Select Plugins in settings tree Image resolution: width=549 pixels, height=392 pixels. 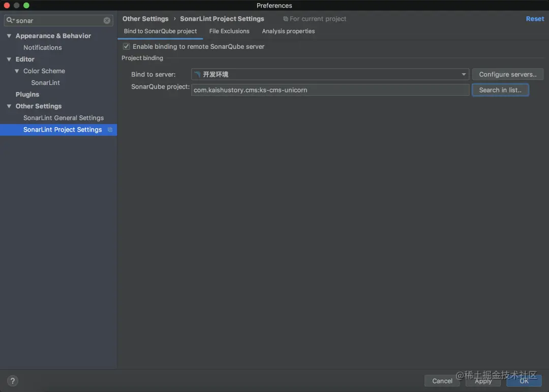27,95
